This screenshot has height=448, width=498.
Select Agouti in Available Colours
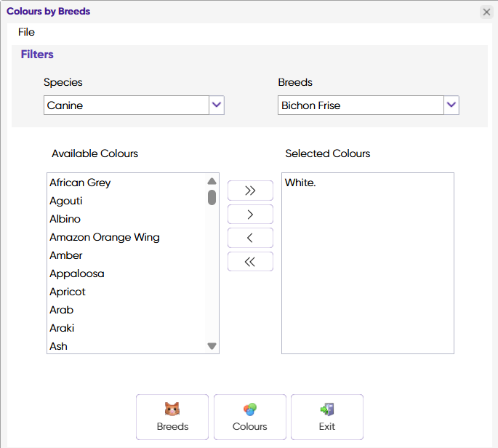66,201
